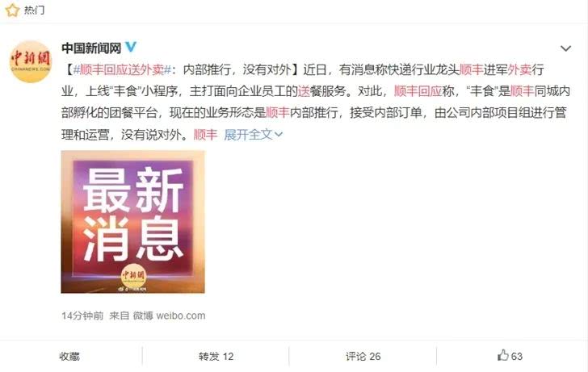The height and width of the screenshot is (372, 588).
Task: Open the #顺丰回应送外卖# hashtag topic
Action: point(122,69)
